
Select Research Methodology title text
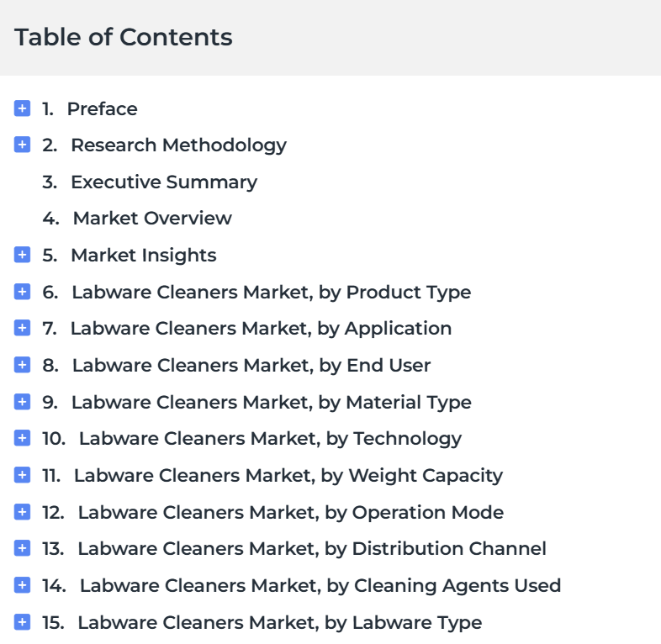click(178, 145)
